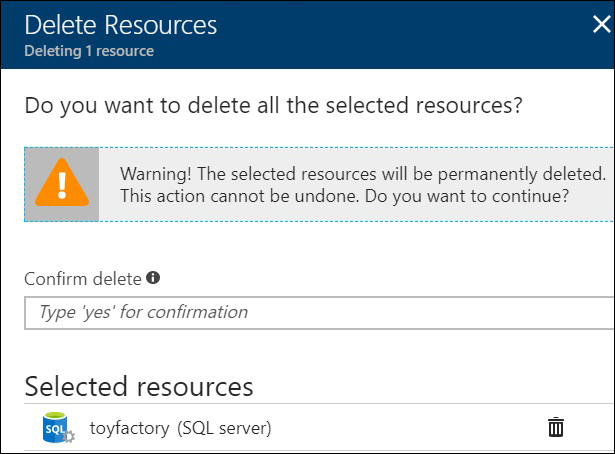Click the Deleting 1 resource subtitle
Screen dimensions: 615x454
pyautogui.click(x=89, y=51)
